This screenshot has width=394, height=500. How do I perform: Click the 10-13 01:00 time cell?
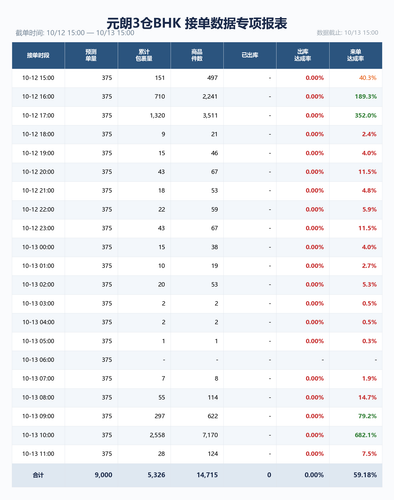[x=38, y=266]
